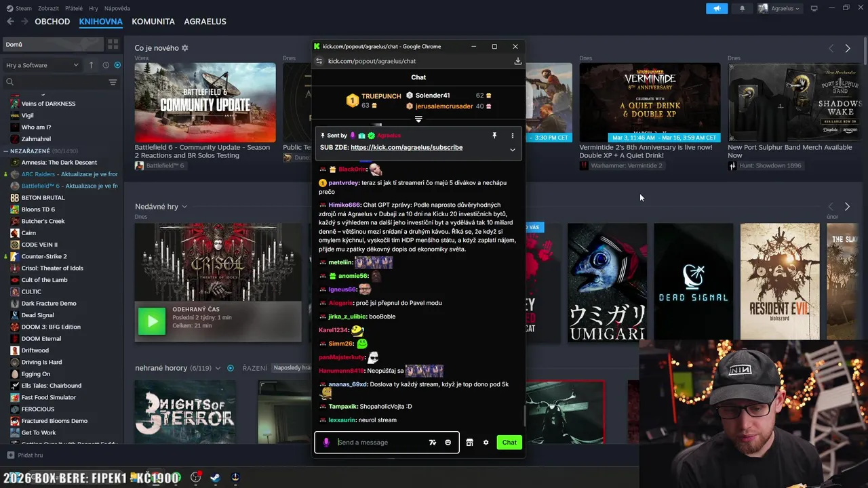Open advanced library filter options icon
868x488 pixels.
[113, 82]
